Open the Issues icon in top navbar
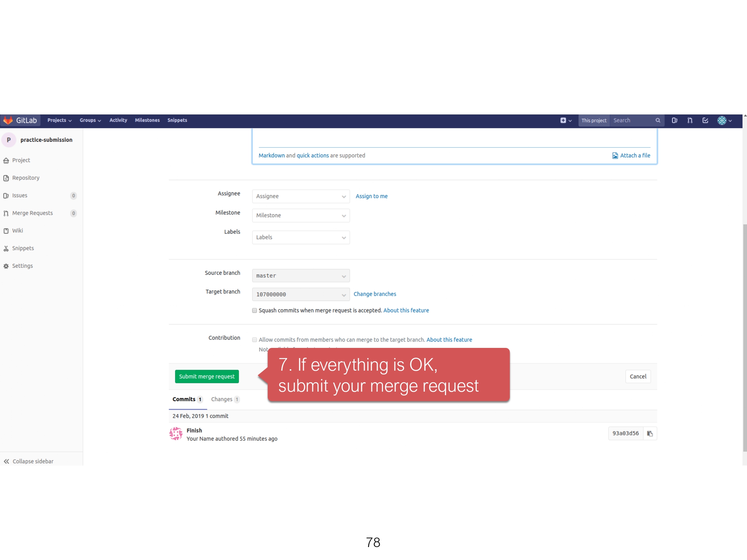747x560 pixels. pyautogui.click(x=674, y=120)
